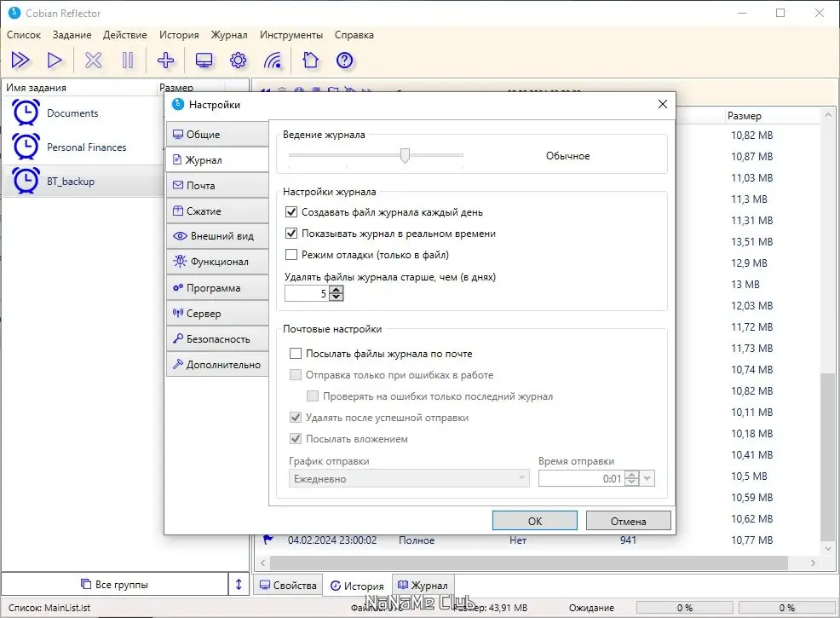Click the flag icon in history row
This screenshot has width=840, height=618.
[268, 539]
